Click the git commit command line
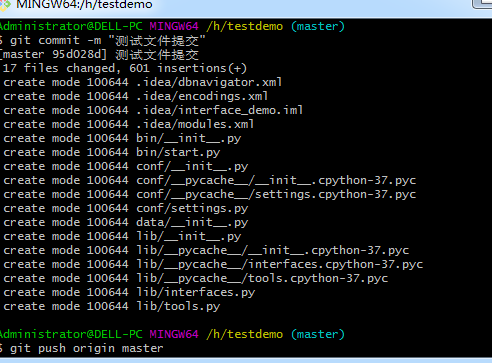 [103, 41]
